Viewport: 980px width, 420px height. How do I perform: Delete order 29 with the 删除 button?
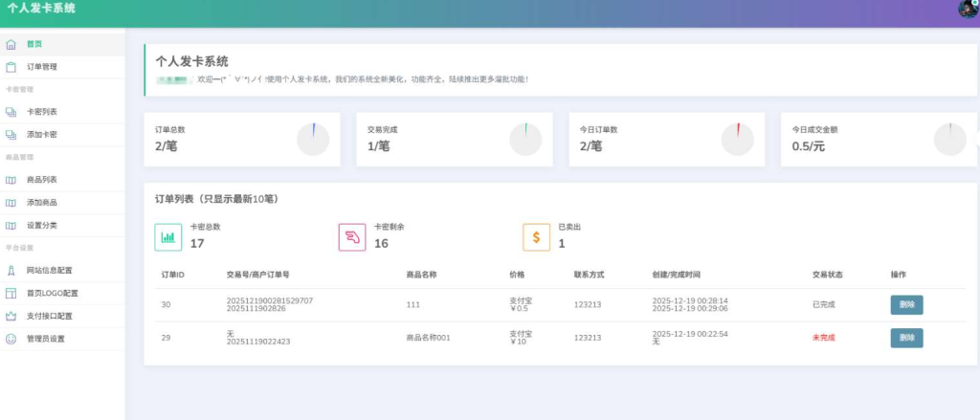click(906, 338)
